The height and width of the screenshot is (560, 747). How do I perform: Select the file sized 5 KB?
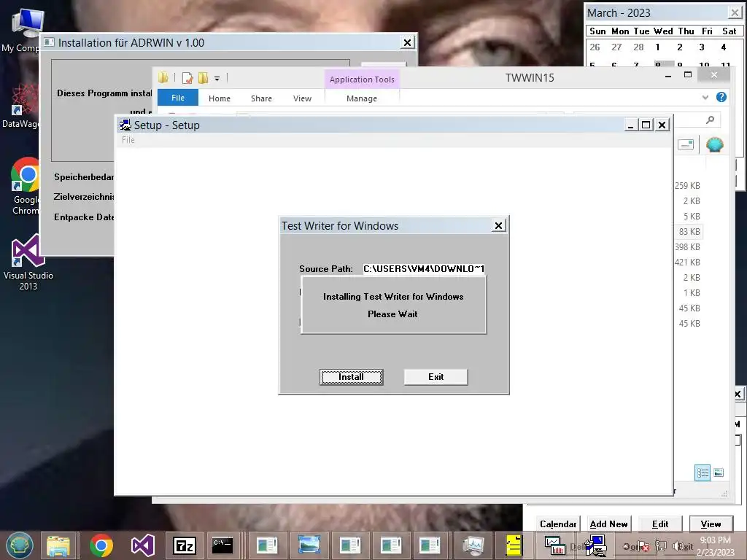click(x=692, y=216)
